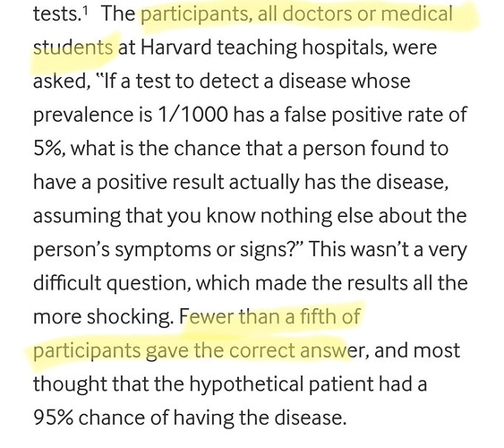The width and height of the screenshot is (504, 448).
Task: Click the '1/1000' prevalence figure
Action: pos(192,115)
